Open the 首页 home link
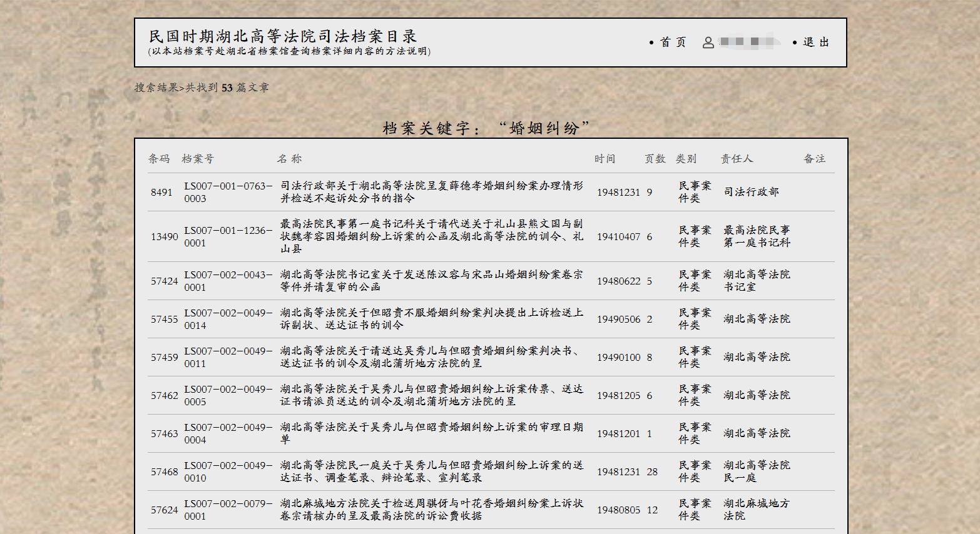 [x=673, y=42]
